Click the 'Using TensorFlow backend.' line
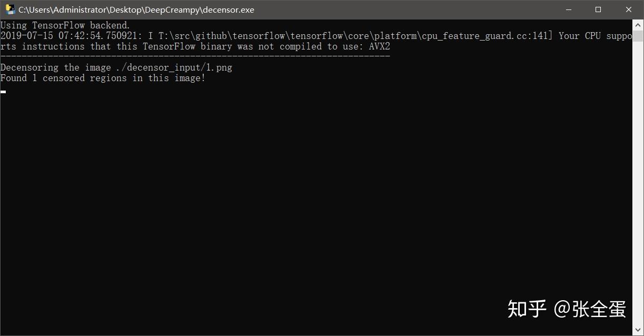 [x=65, y=25]
